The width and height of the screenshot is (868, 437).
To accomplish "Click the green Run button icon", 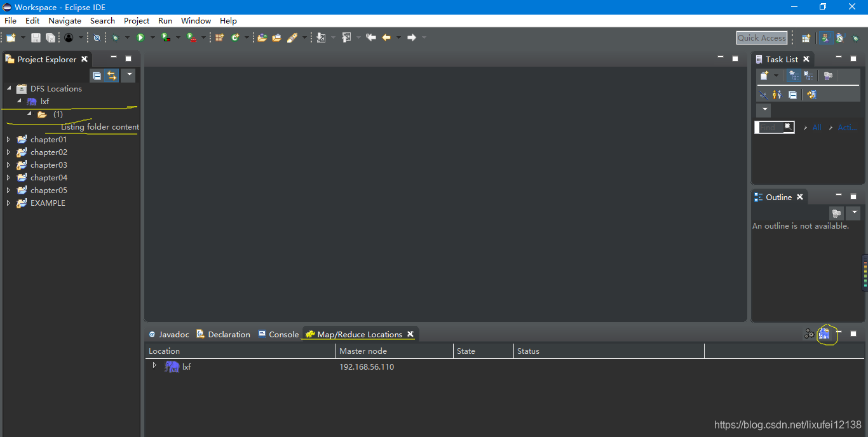I will [140, 37].
